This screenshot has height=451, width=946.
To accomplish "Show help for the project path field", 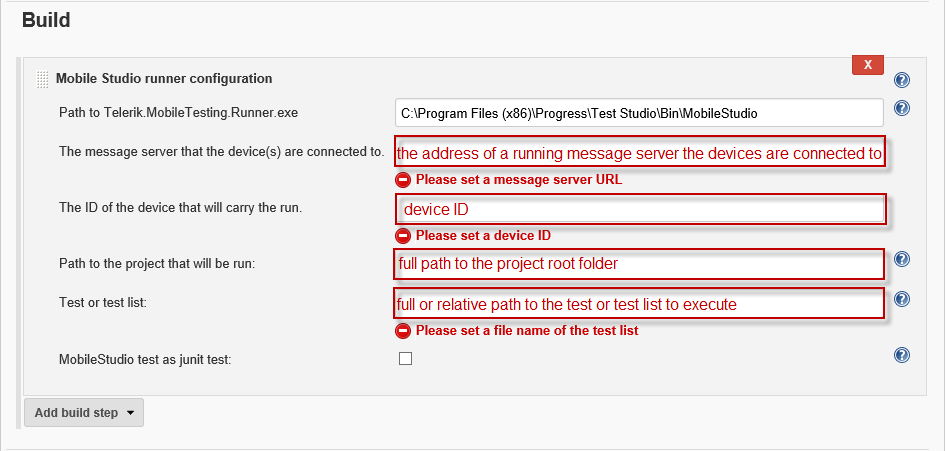I will point(902,259).
